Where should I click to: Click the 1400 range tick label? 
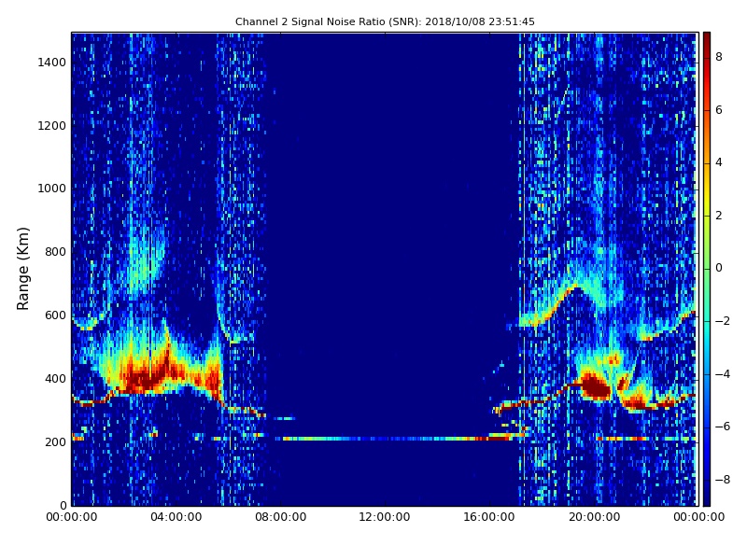52,62
